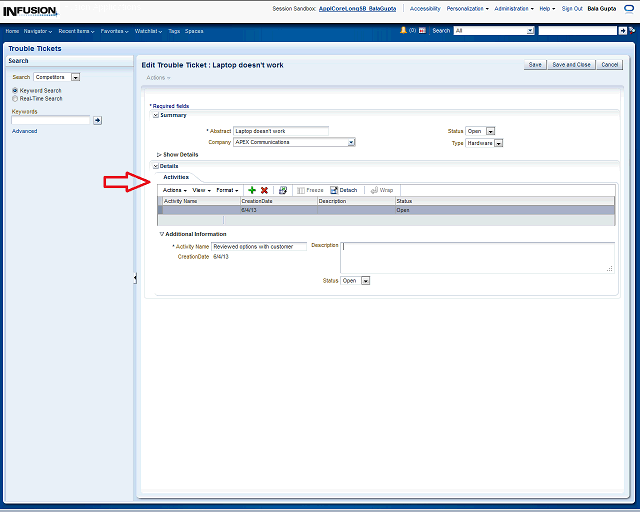Open the Type dropdown showing Hardware

point(498,143)
